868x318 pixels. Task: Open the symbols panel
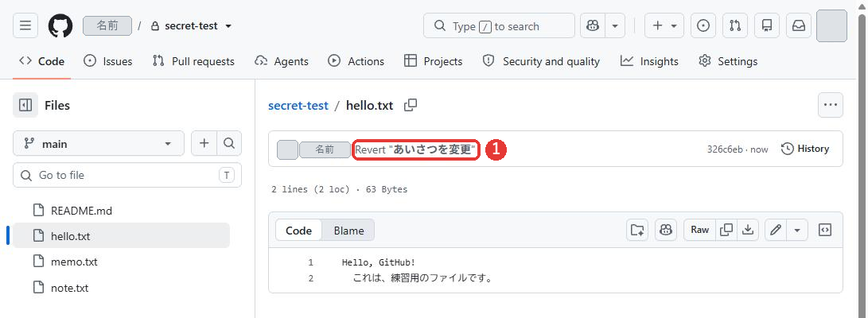pyautogui.click(x=825, y=230)
